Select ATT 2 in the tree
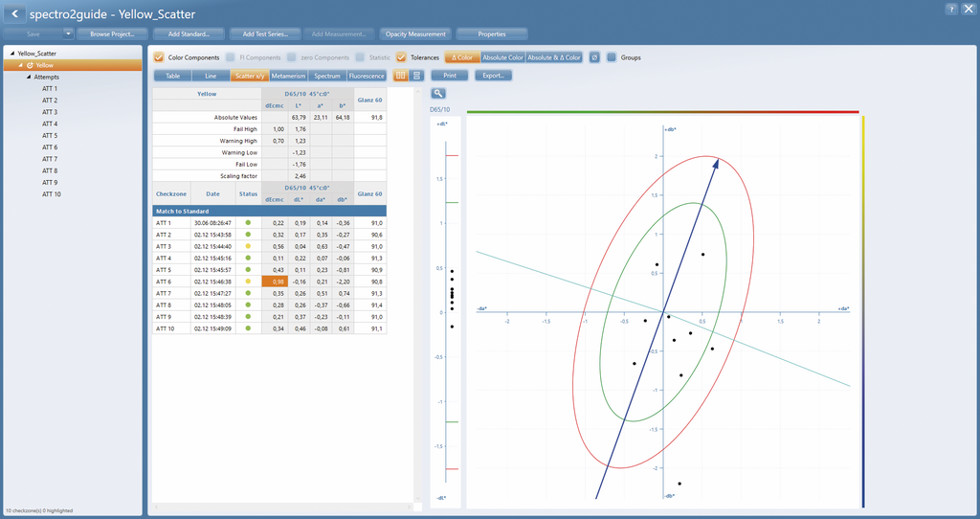This screenshot has height=519, width=980. (50, 100)
